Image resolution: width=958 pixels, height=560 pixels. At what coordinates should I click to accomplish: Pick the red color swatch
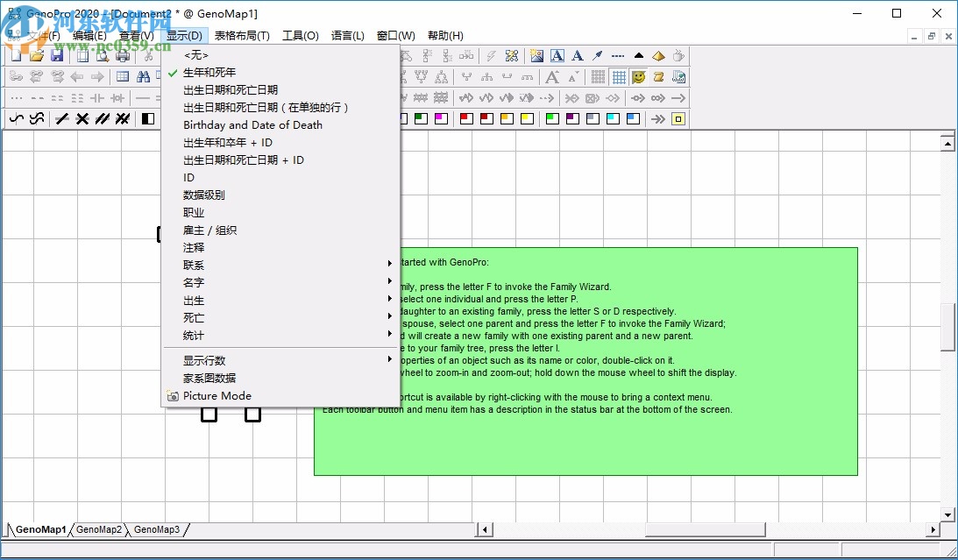click(467, 118)
